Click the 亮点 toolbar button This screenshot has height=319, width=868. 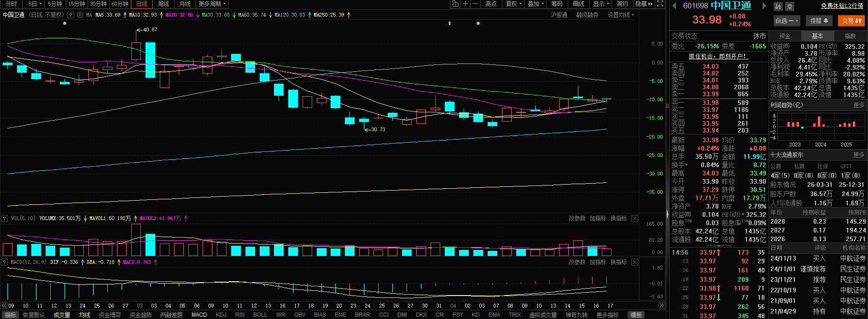(x=491, y=4)
